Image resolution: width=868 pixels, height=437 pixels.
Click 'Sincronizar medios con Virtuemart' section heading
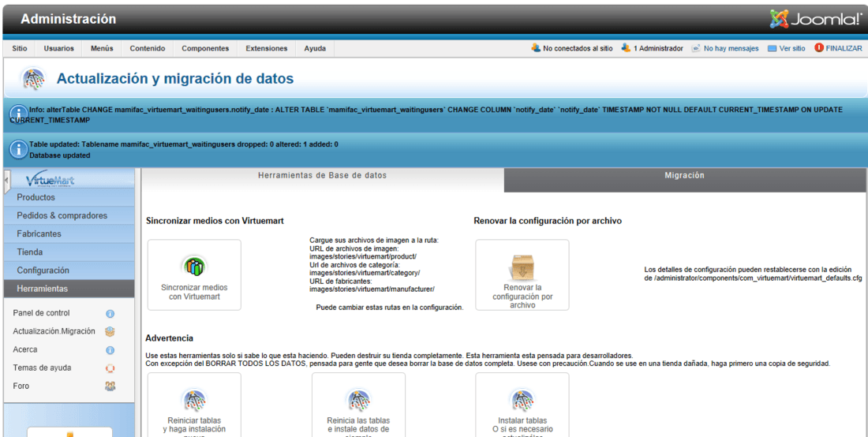coord(215,221)
